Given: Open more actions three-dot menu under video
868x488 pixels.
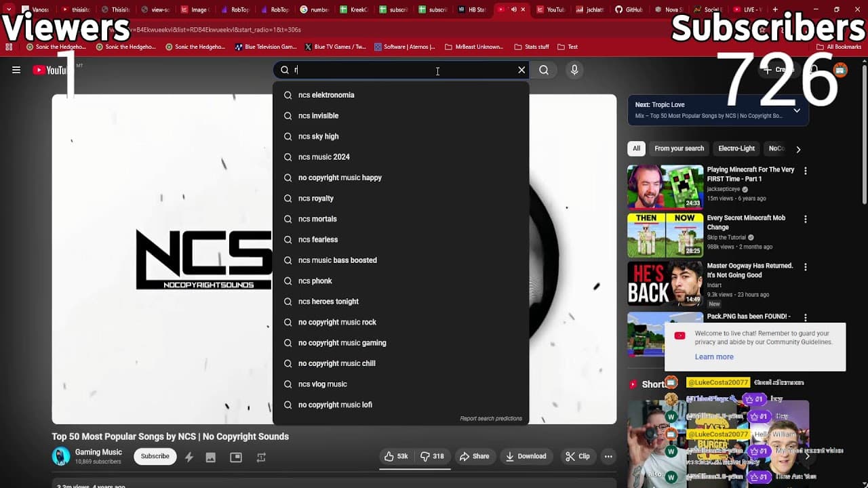Looking at the screenshot, I should (608, 457).
